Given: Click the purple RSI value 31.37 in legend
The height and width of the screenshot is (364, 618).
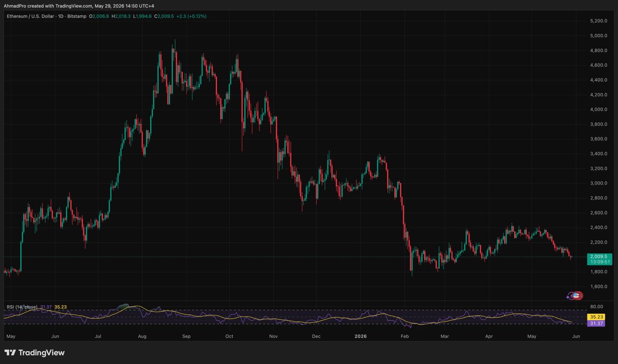Looking at the screenshot, I should click(45, 307).
